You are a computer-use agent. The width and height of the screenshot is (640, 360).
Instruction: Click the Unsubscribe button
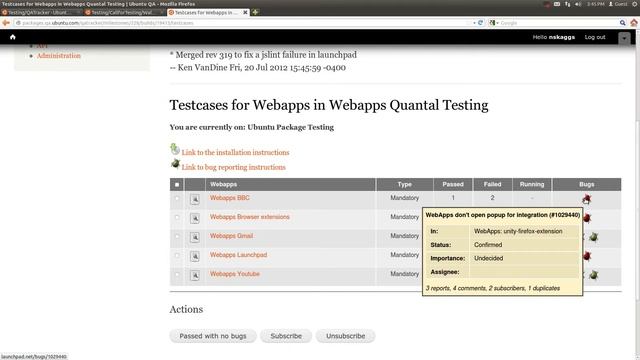tap(345, 336)
